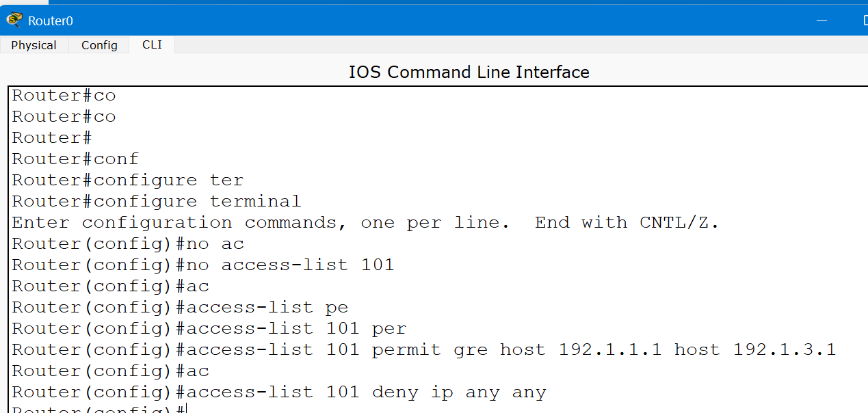Click the 'Router#conf' line
Screen dimensions: 868x413
tap(75, 159)
